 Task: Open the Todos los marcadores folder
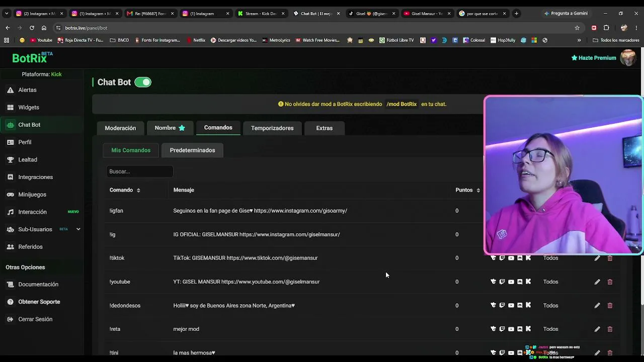coord(616,40)
